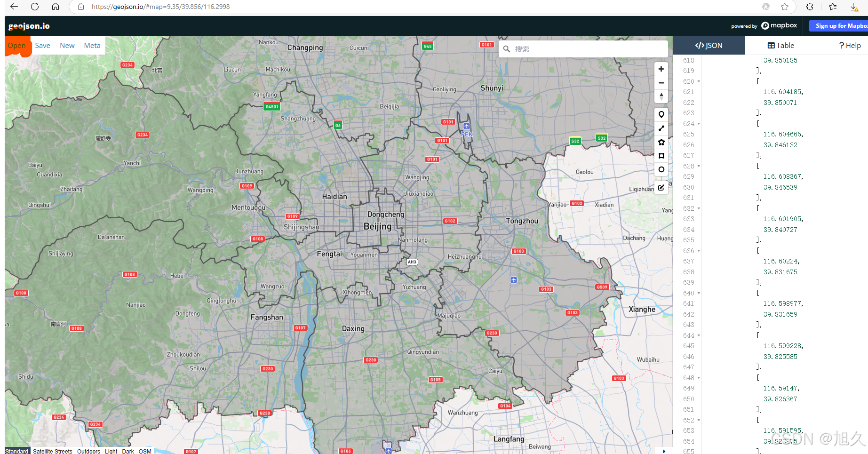868x454 pixels.
Task: Collapse JSON fold arrow at line 648
Action: coord(699,378)
